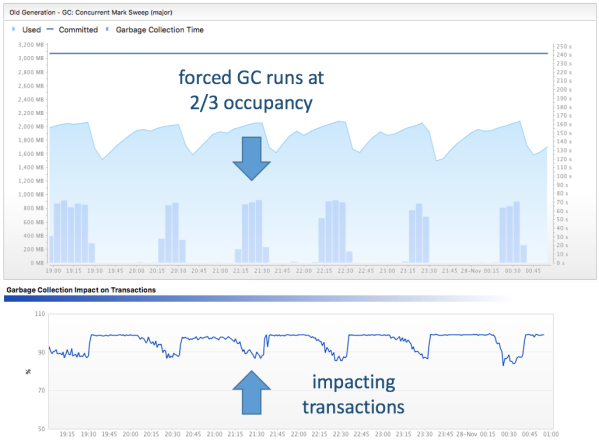Click the 00:45 label in the memory chart
This screenshot has height=445, width=599.
[x=533, y=270]
